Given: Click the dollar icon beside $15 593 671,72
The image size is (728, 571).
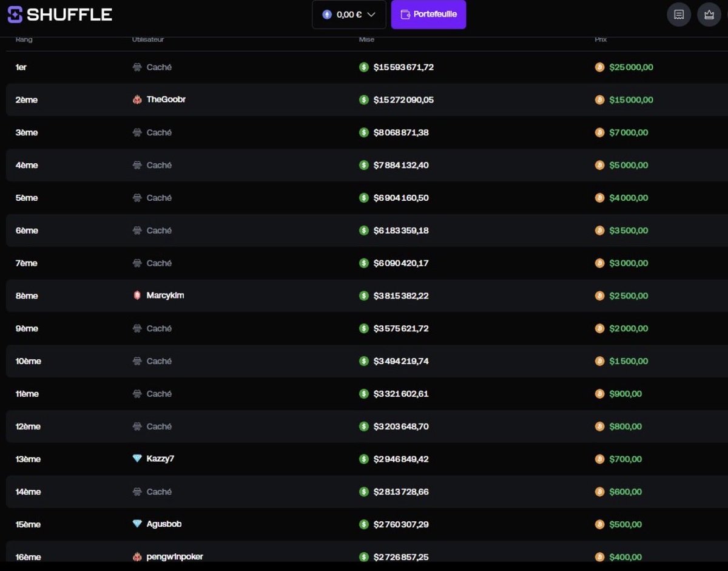Looking at the screenshot, I should pos(364,67).
